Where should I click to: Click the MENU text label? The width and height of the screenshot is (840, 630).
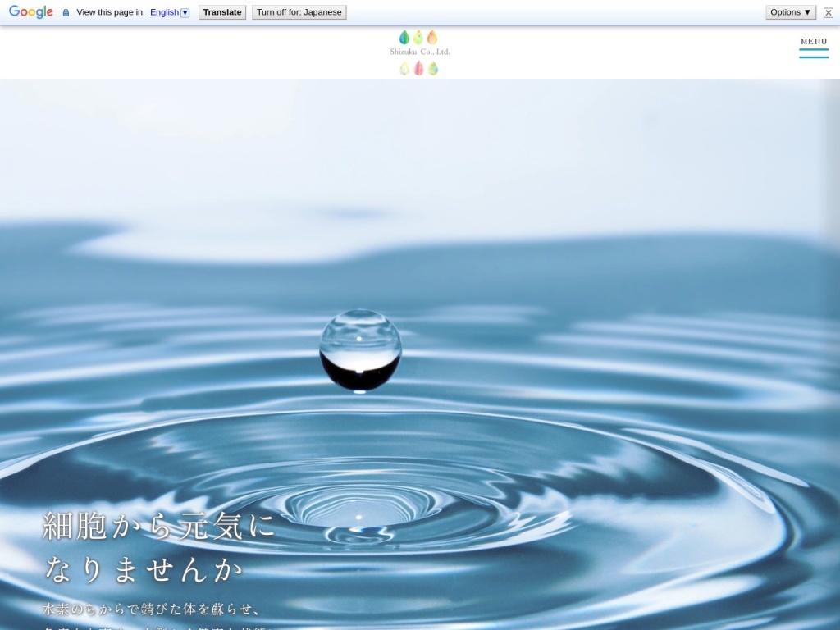pyautogui.click(x=814, y=41)
